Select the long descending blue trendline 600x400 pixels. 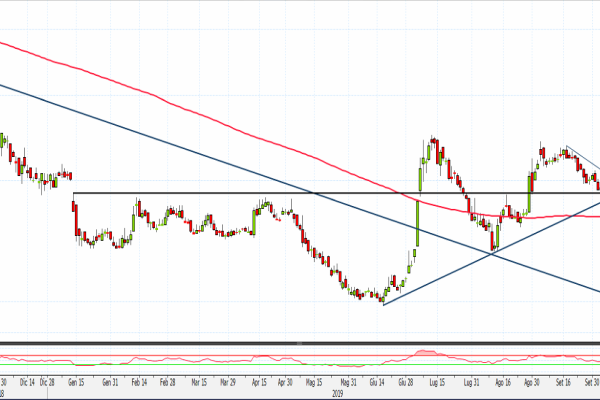150,134
